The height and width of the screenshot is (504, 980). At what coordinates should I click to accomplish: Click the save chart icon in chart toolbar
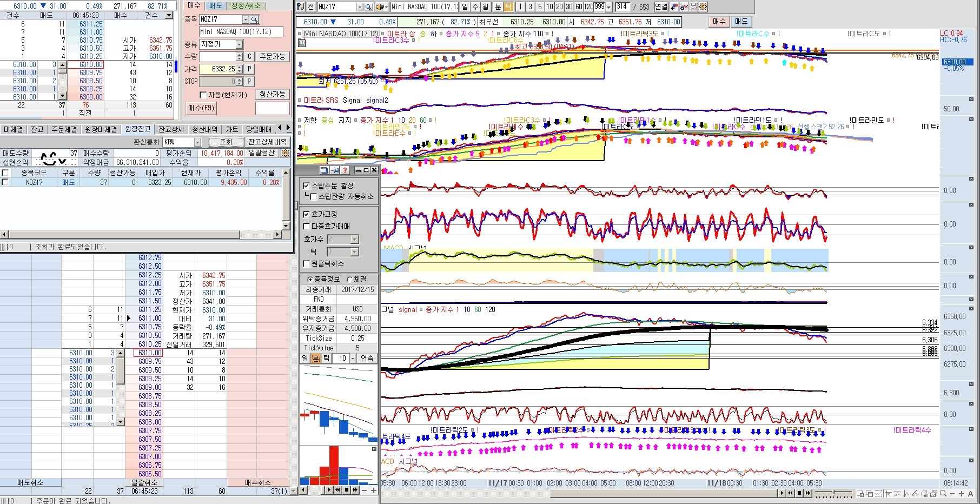click(x=693, y=7)
